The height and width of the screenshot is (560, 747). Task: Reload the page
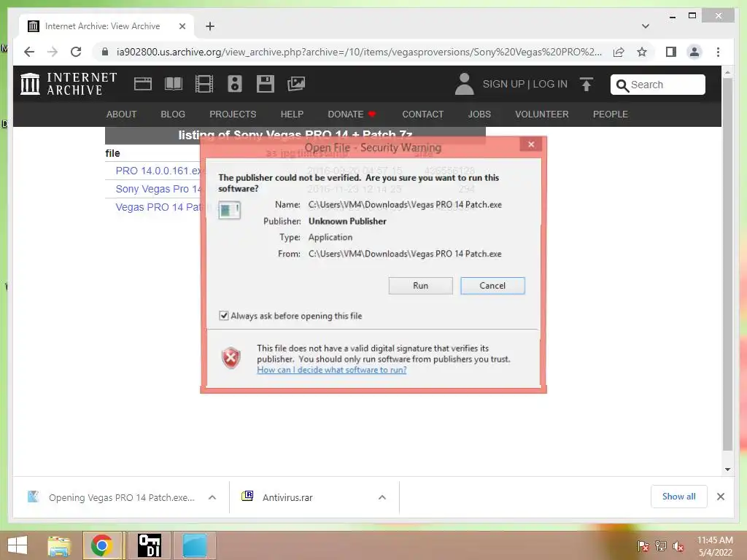point(76,52)
